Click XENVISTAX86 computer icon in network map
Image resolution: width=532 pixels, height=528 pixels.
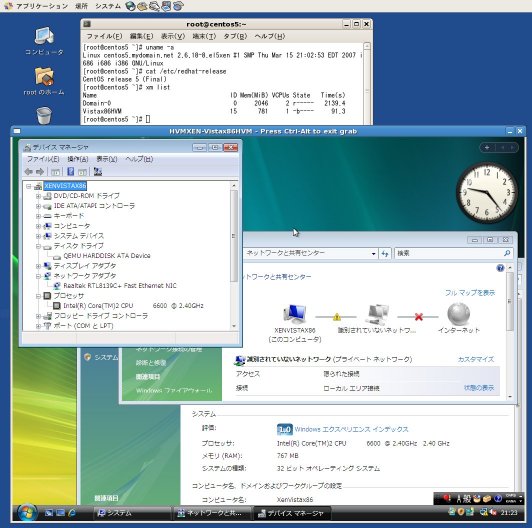click(294, 314)
